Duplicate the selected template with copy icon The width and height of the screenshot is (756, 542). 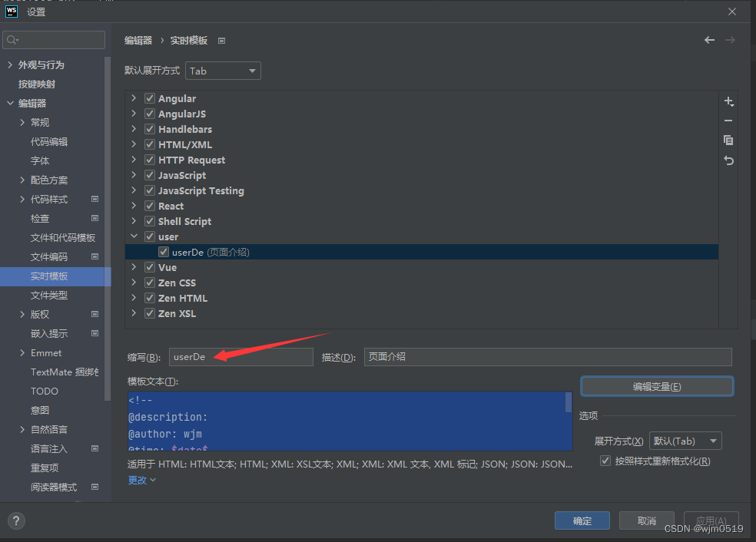click(728, 140)
